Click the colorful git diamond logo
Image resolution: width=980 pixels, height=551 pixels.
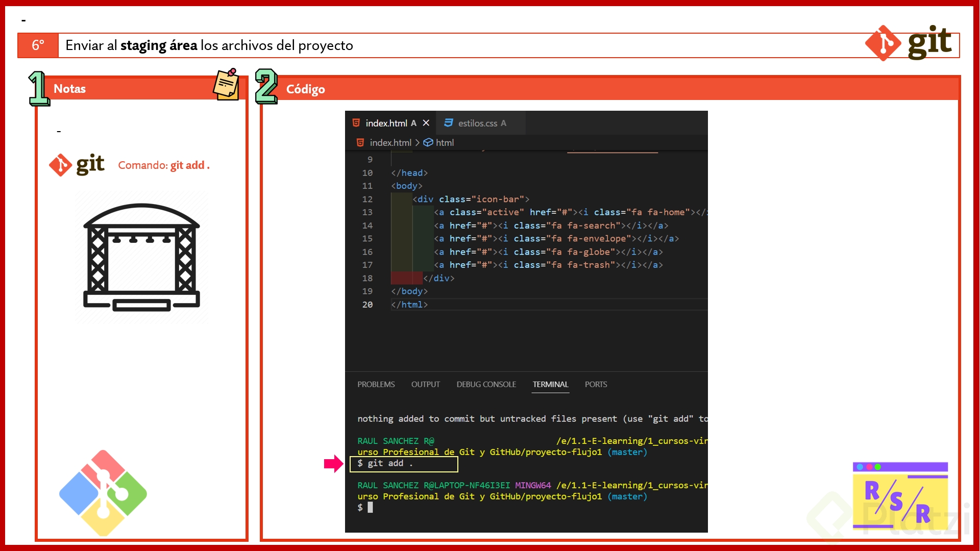(x=103, y=493)
